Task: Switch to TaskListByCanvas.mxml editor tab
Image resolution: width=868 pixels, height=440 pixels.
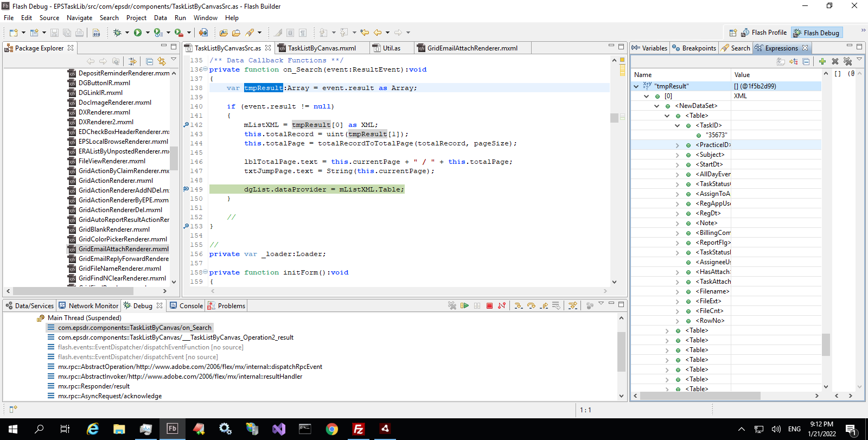Action: pyautogui.click(x=322, y=48)
